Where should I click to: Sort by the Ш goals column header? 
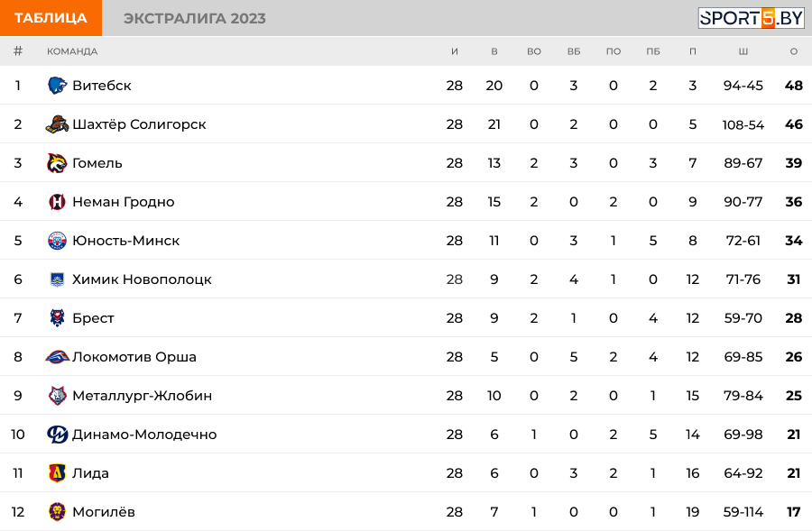pos(743,51)
